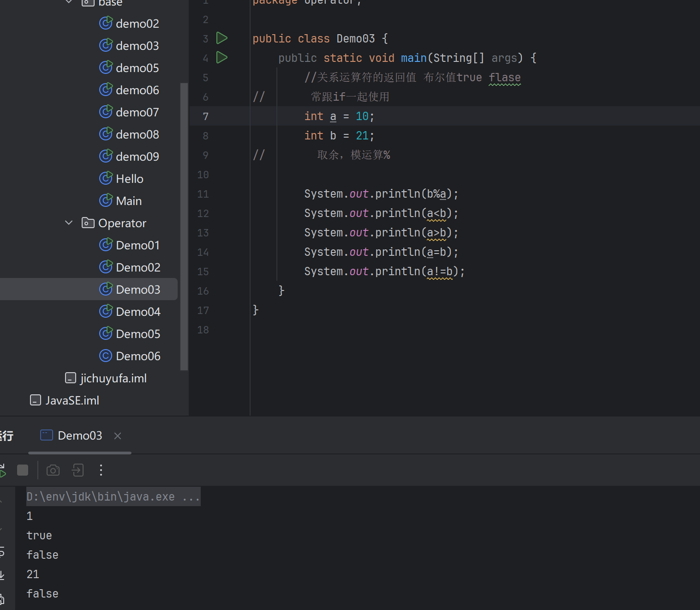The width and height of the screenshot is (700, 610).
Task: Place cursor on 'int b = 21;' line
Action: [339, 136]
